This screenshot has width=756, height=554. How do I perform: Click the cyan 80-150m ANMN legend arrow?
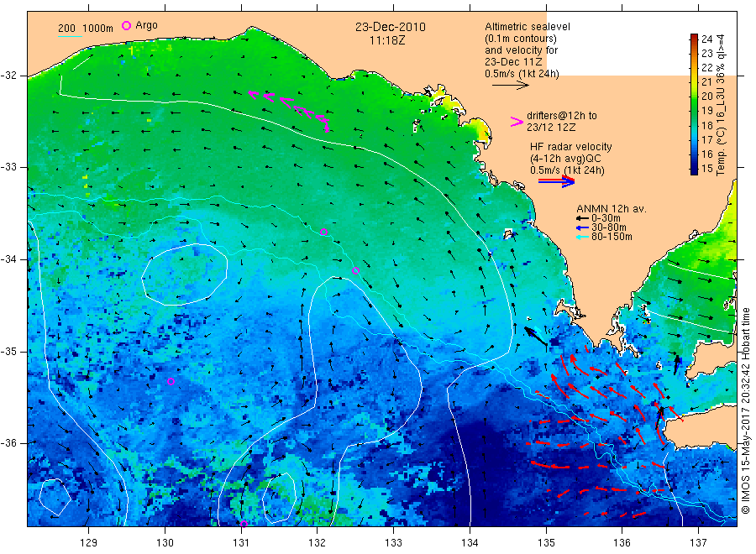[582, 237]
